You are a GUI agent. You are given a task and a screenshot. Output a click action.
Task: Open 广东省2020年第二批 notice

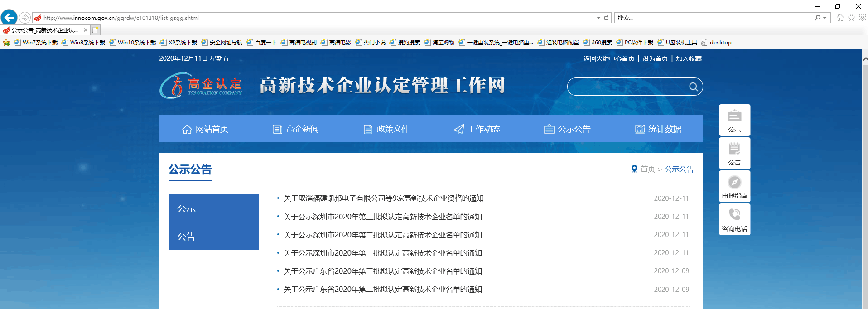[x=383, y=289]
